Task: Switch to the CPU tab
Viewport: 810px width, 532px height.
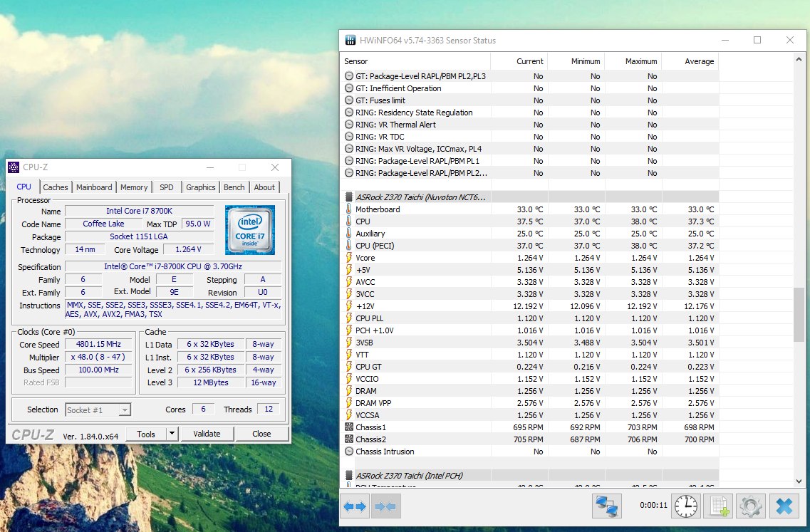Action: tap(24, 187)
